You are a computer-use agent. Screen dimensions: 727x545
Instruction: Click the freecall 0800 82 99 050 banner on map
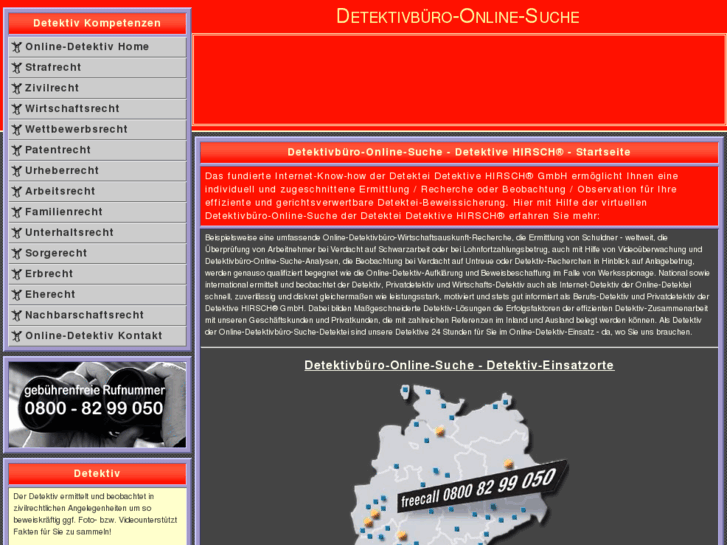(482, 487)
